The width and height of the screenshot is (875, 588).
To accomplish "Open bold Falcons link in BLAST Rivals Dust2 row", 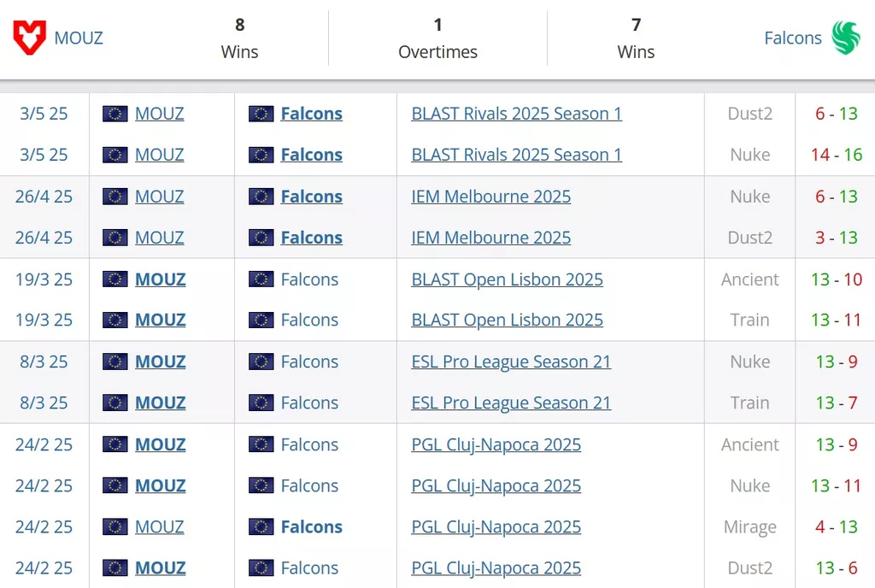I will tap(311, 114).
